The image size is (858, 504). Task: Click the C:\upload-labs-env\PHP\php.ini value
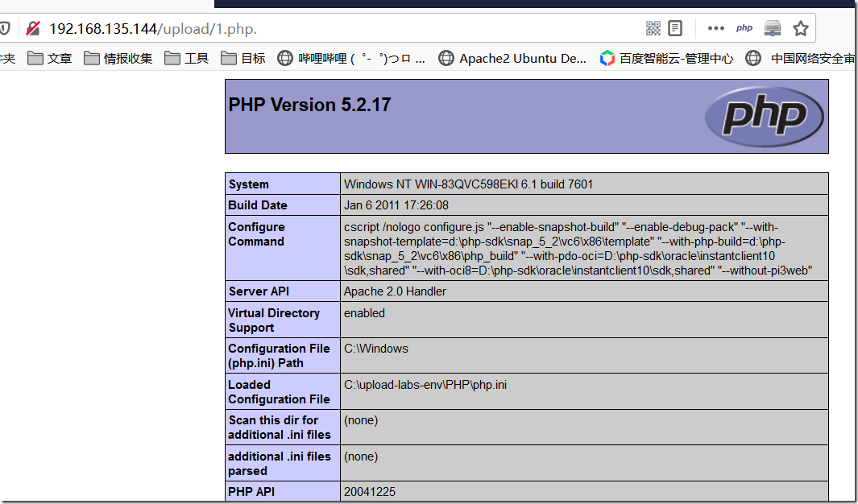(x=425, y=385)
